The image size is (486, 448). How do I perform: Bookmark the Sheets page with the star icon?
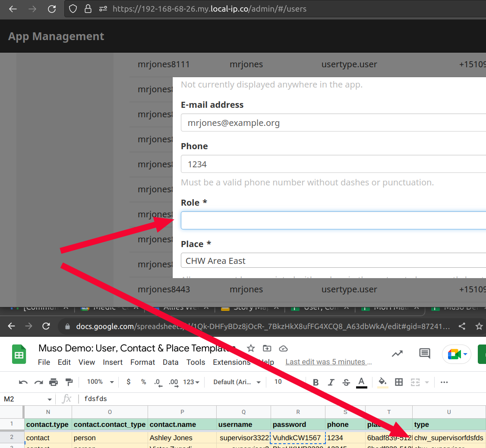(x=479, y=326)
